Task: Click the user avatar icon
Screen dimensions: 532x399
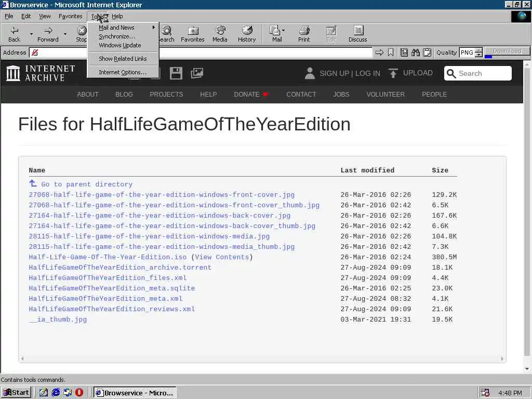Action: [310, 73]
